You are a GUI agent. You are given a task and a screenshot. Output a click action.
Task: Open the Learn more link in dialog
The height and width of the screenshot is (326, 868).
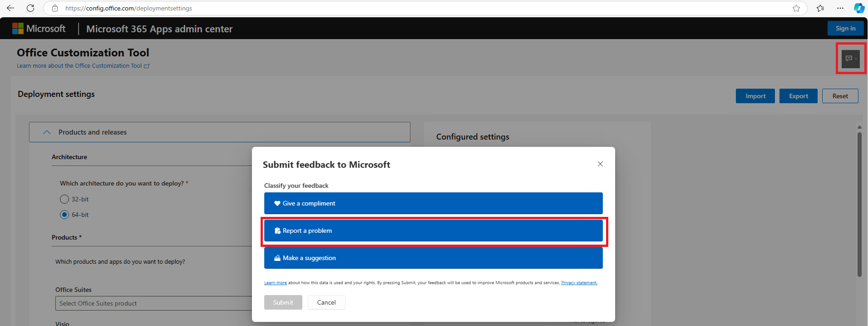[x=276, y=283]
